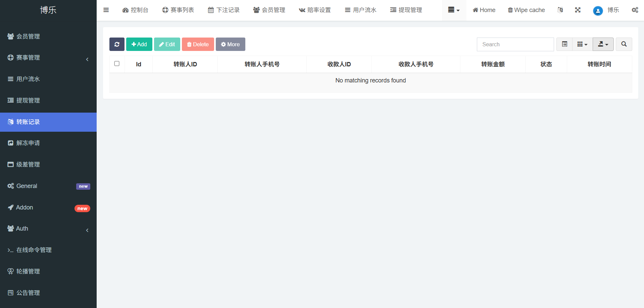Click the green Add button
This screenshot has height=308, width=644.
pos(139,44)
